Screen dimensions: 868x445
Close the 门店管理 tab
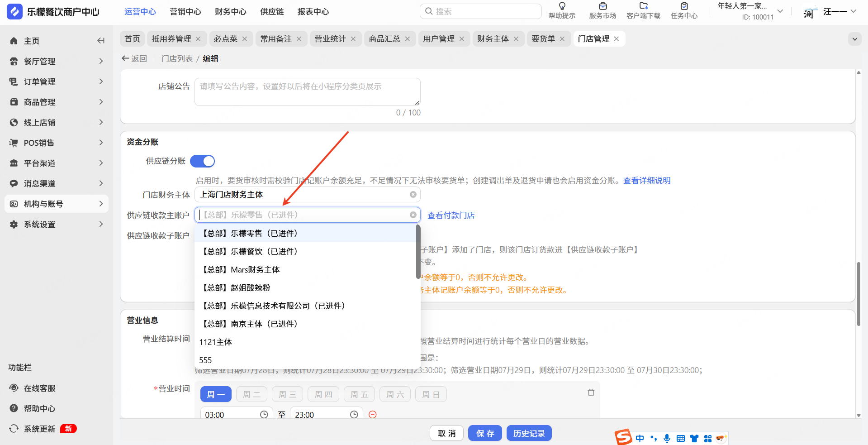point(617,39)
